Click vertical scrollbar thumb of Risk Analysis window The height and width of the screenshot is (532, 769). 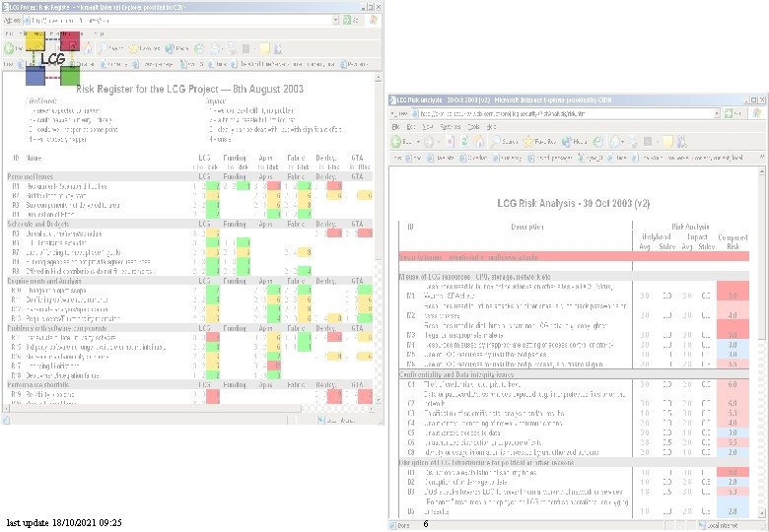pyautogui.click(x=761, y=257)
